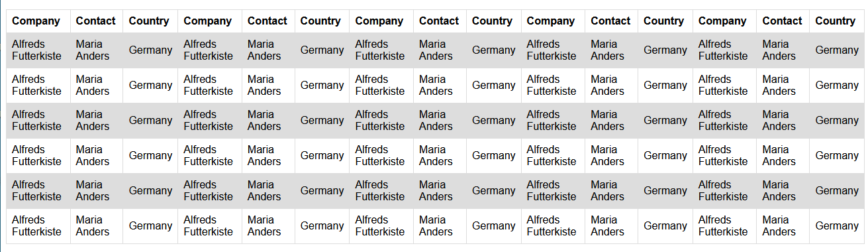Select the last Country column header
This screenshot has height=252, width=868.
coord(836,21)
